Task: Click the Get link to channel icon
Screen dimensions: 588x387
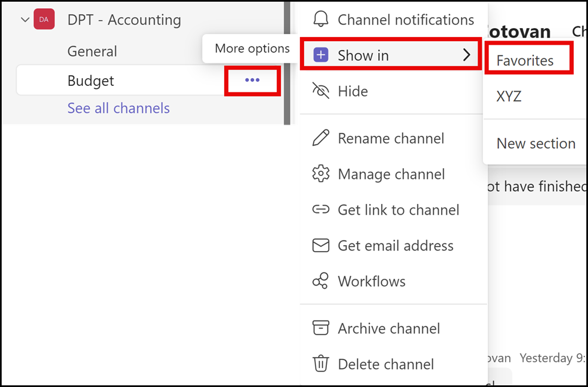Action: click(320, 210)
